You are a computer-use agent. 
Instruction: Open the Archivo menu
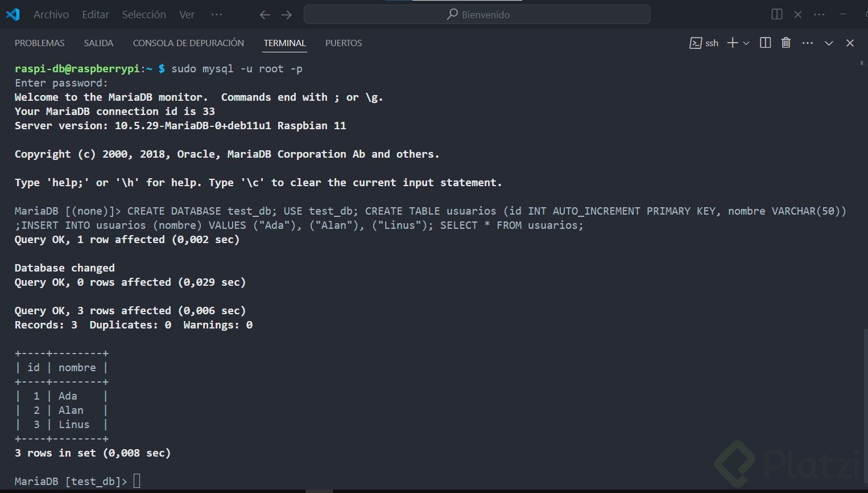(51, 15)
